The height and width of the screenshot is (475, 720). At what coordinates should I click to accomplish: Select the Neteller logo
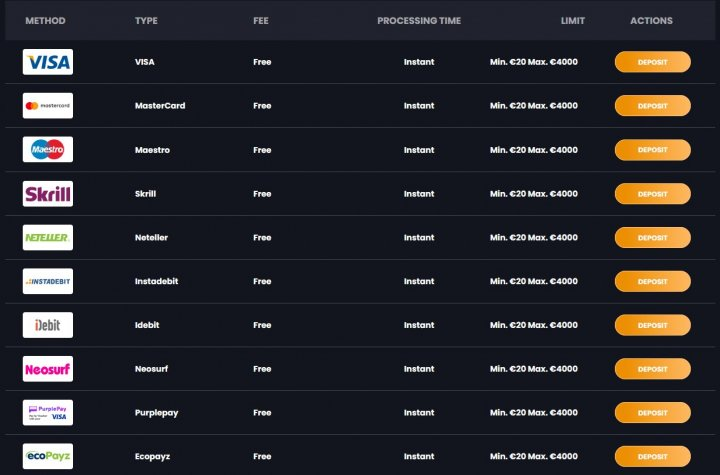(48, 237)
